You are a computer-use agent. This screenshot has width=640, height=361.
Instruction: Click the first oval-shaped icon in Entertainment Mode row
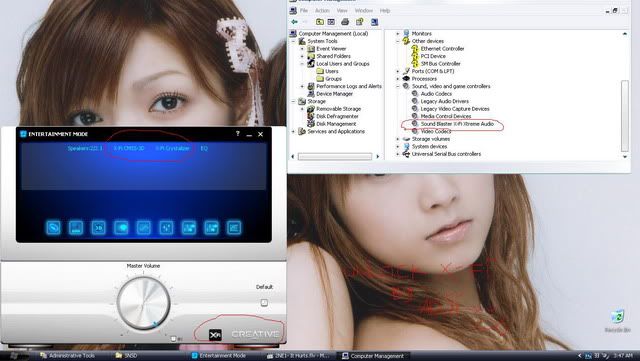(53, 227)
